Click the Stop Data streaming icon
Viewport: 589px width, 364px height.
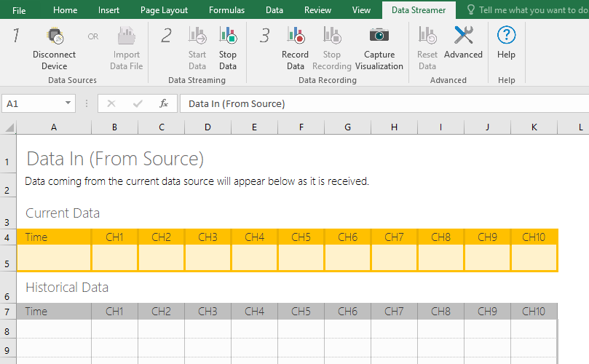(x=228, y=36)
